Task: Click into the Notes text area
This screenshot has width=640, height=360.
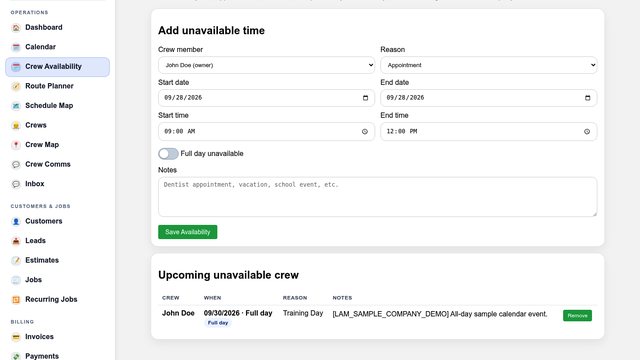Action: 378,197
